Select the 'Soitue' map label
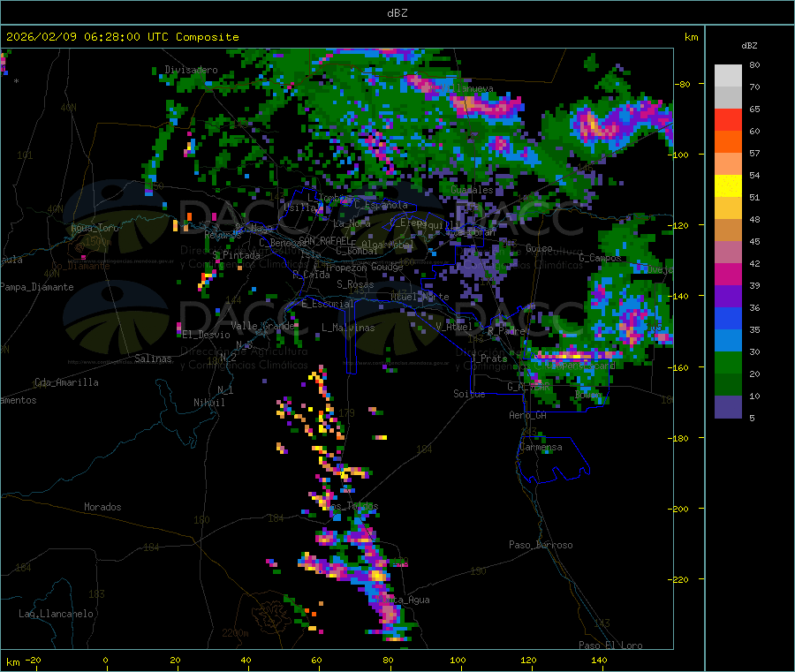 pyautogui.click(x=469, y=394)
